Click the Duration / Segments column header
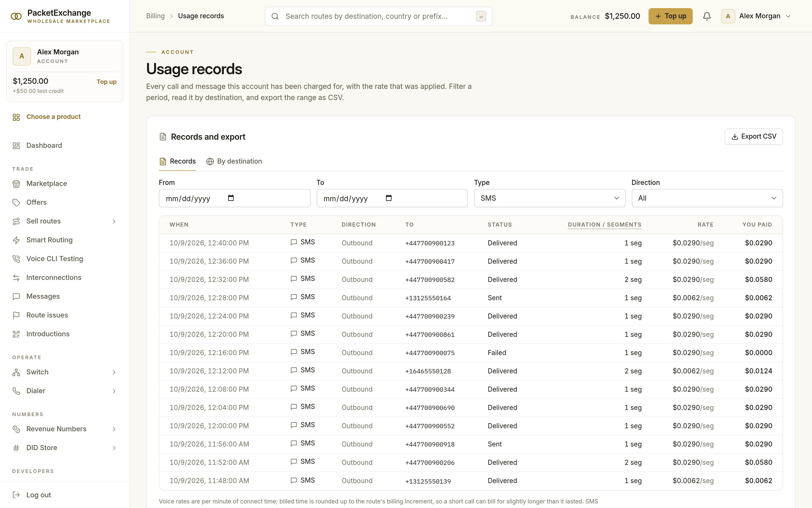This screenshot has height=508, width=812. (604, 225)
